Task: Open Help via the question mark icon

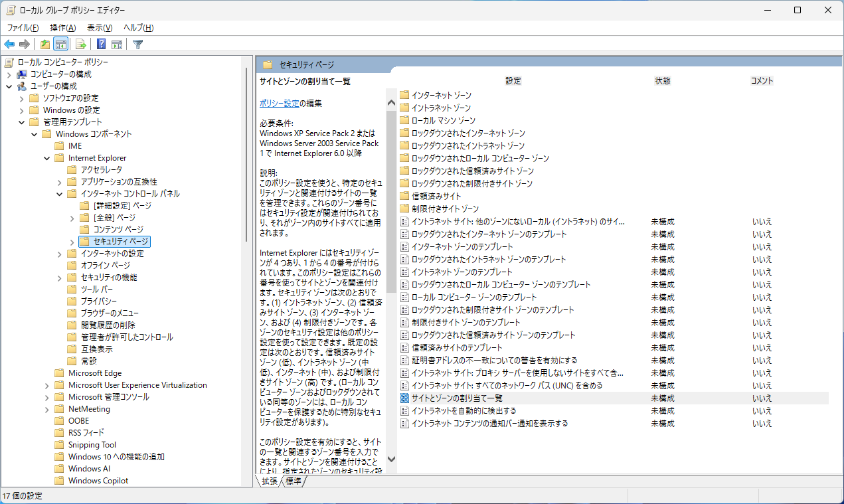Action: (x=101, y=44)
